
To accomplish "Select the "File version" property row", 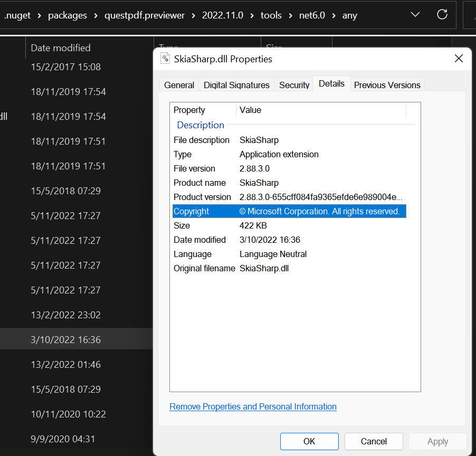I will click(237, 168).
